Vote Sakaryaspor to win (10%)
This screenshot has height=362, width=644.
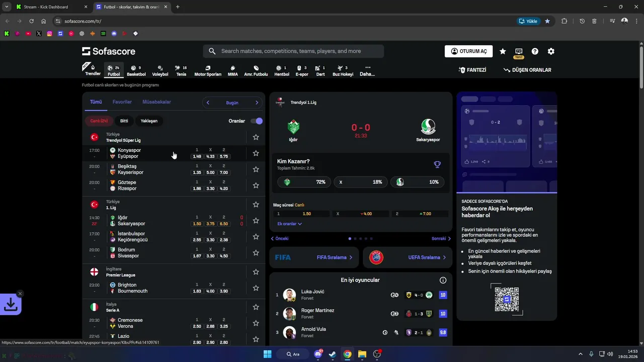tap(417, 182)
